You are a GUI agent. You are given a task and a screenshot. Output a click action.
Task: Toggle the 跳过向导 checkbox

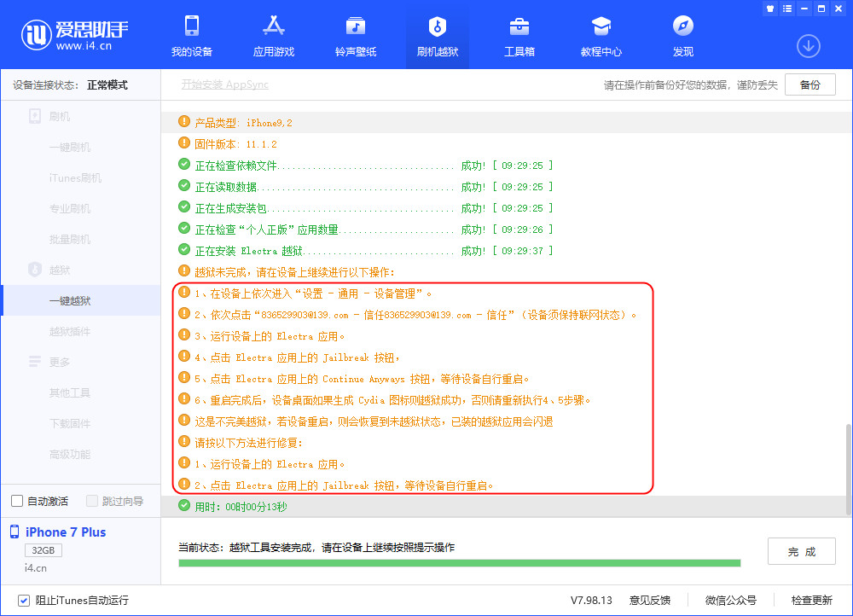[92, 501]
